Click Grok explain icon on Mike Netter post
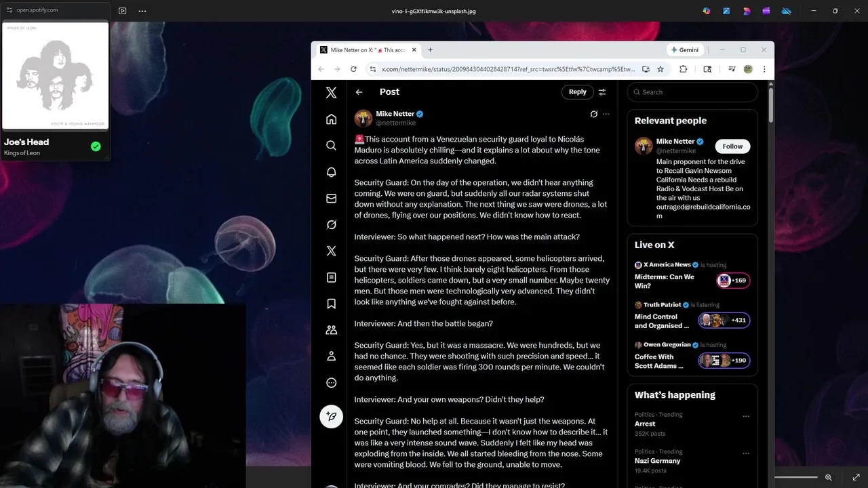 click(x=593, y=114)
